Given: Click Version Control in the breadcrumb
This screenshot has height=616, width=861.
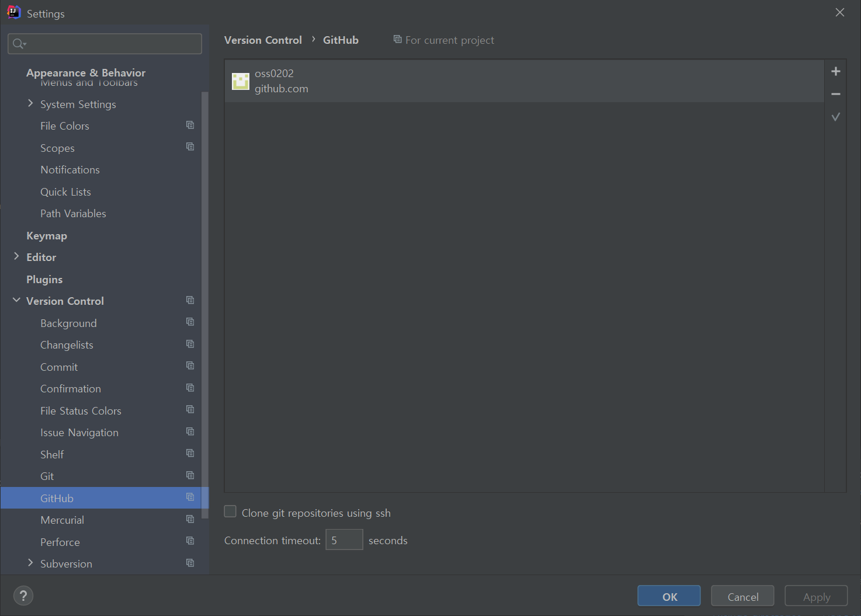Looking at the screenshot, I should click(x=263, y=40).
